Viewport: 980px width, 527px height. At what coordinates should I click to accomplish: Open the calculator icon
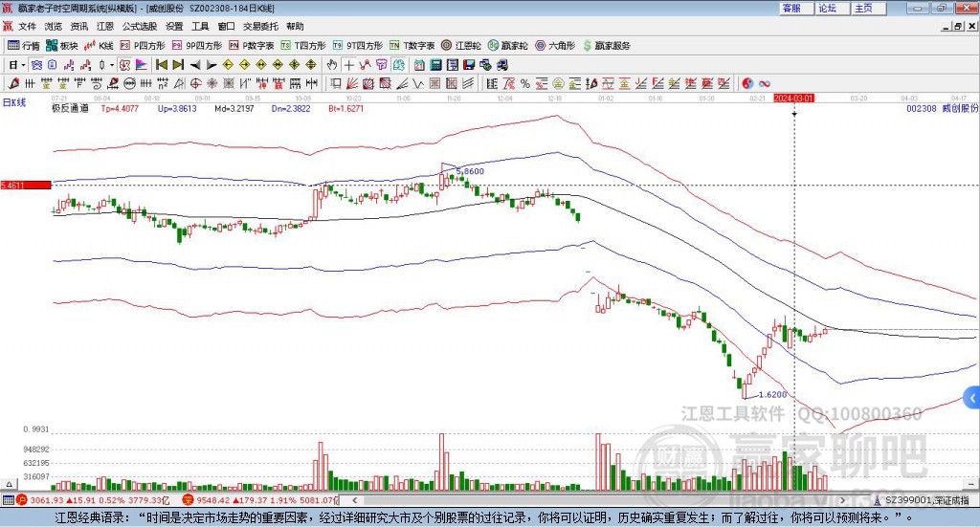(435, 65)
